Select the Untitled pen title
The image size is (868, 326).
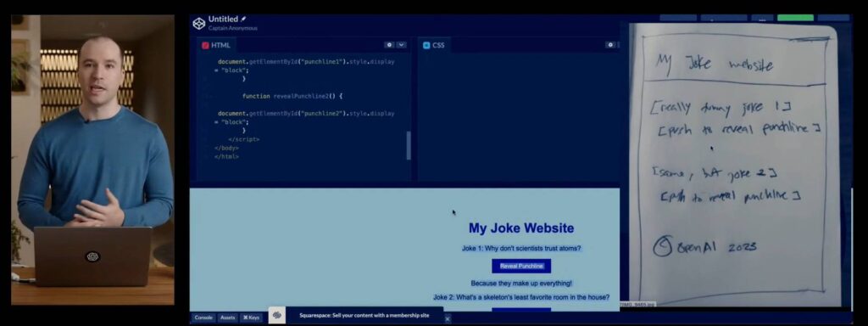(223, 19)
